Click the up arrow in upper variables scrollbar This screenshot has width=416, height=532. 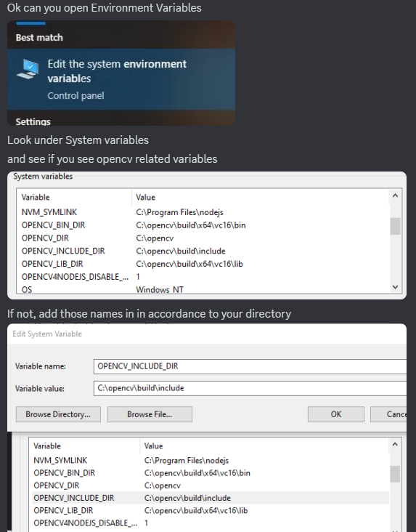tap(395, 196)
